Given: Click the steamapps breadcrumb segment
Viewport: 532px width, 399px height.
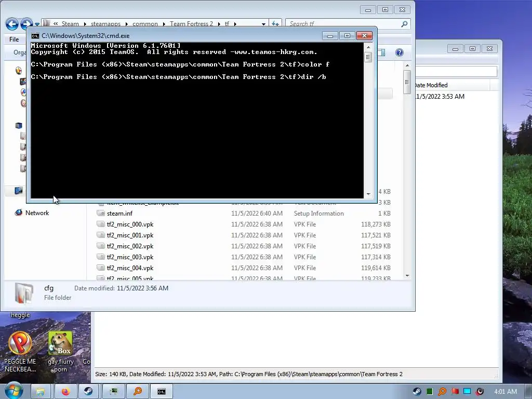Looking at the screenshot, I should [x=105, y=24].
